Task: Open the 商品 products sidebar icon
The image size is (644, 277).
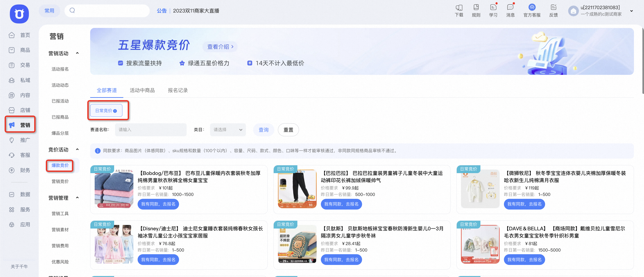Action: [12, 50]
